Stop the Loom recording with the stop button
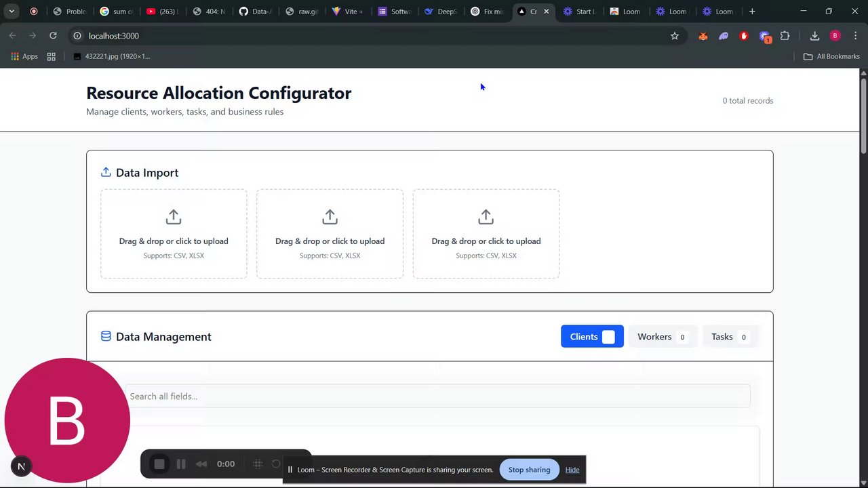 [159, 464]
